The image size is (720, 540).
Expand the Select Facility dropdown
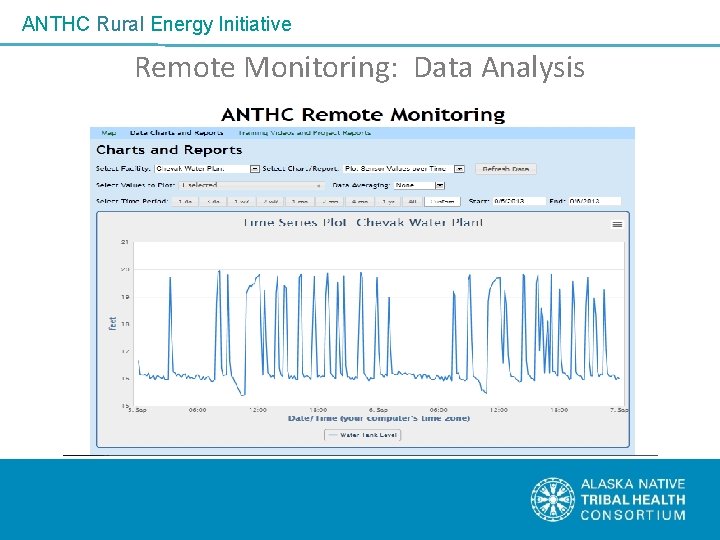[208, 169]
